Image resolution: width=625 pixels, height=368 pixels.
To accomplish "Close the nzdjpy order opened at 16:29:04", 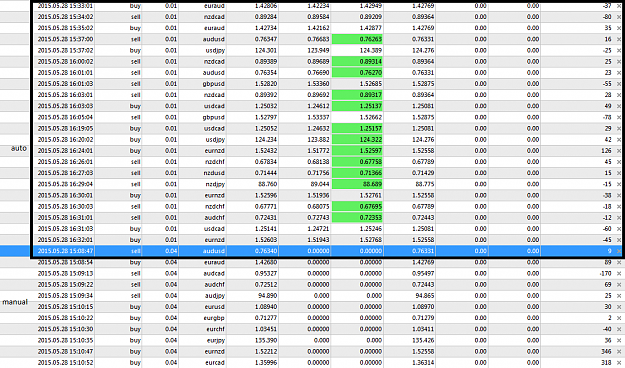I will click(x=619, y=184).
